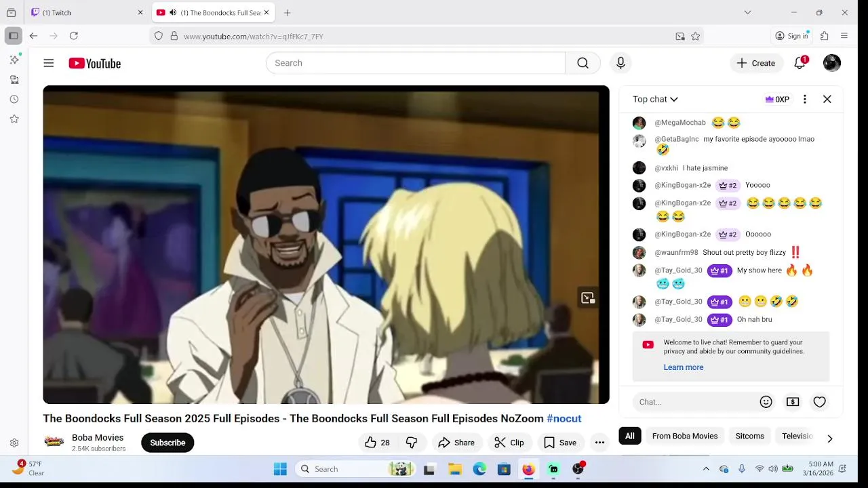Like the video with thumbs up

pyautogui.click(x=378, y=443)
